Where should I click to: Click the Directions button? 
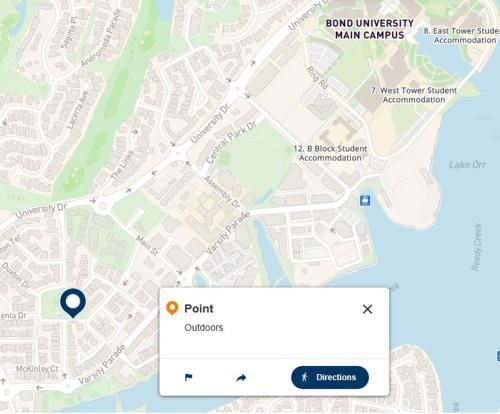(x=330, y=377)
